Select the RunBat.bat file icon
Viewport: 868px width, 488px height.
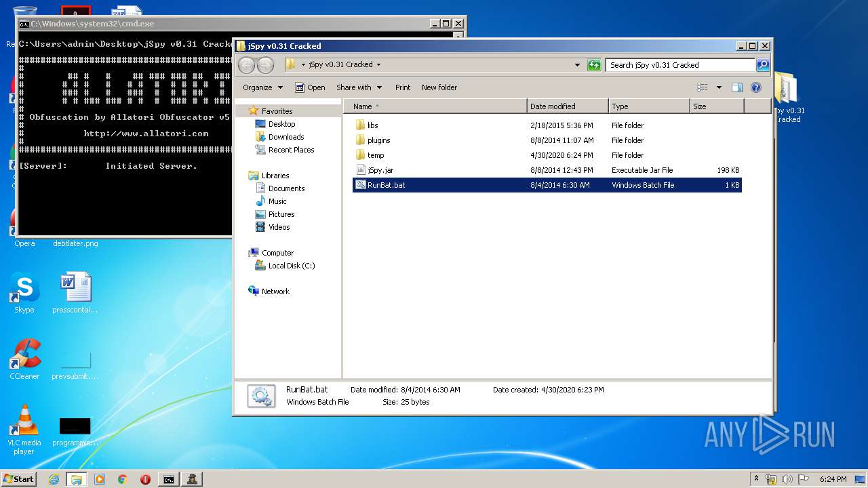360,185
